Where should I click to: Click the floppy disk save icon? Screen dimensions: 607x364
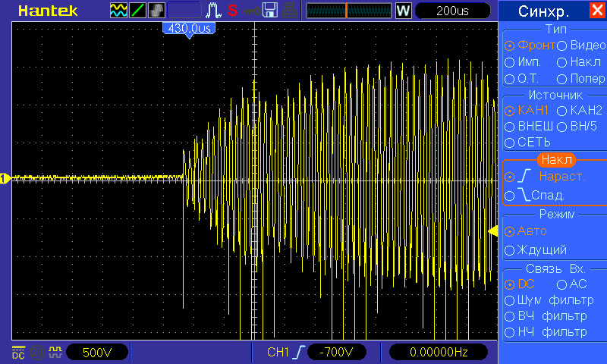(x=270, y=11)
